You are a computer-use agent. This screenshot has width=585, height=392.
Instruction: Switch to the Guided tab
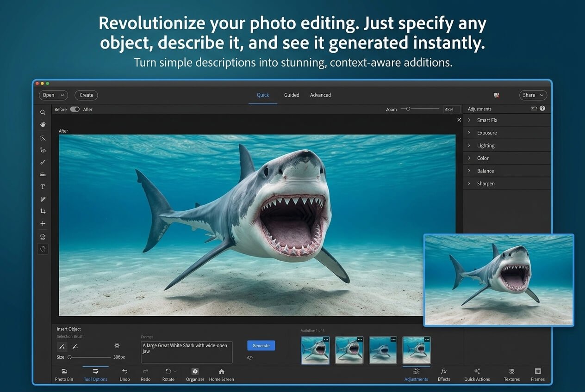292,95
